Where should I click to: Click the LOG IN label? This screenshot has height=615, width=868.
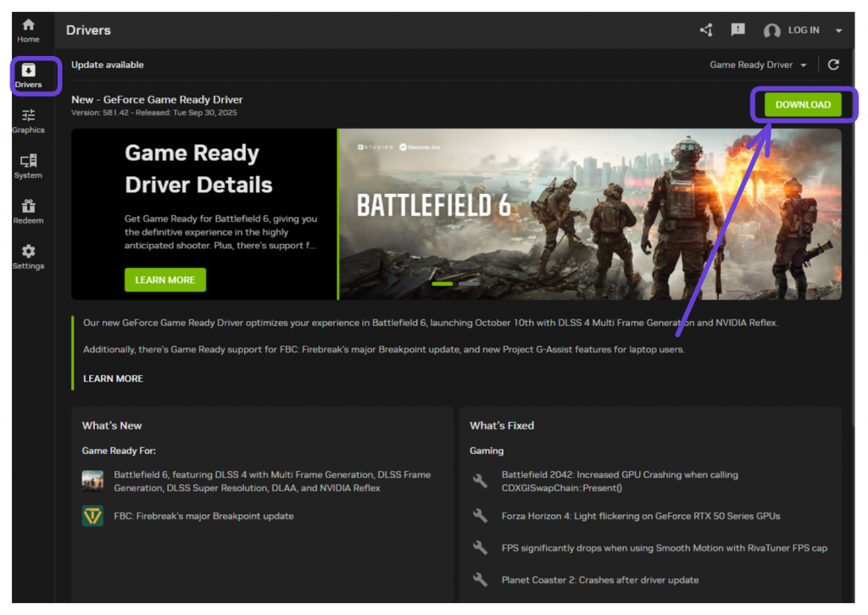804,30
